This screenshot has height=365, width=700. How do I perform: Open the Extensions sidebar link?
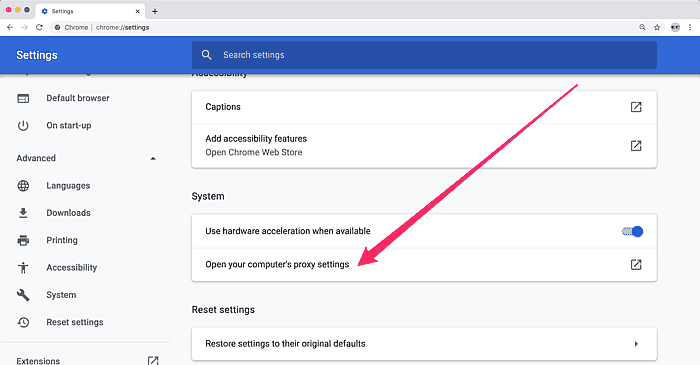pos(38,361)
